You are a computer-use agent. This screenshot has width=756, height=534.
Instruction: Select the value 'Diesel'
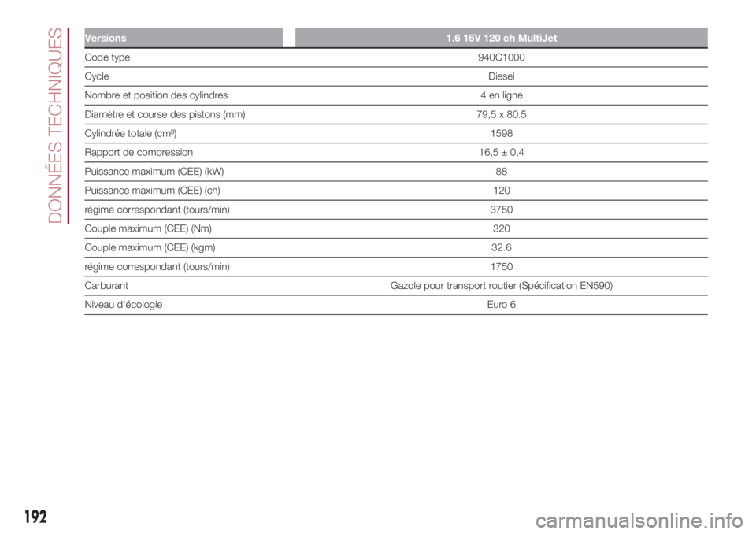click(x=502, y=76)
